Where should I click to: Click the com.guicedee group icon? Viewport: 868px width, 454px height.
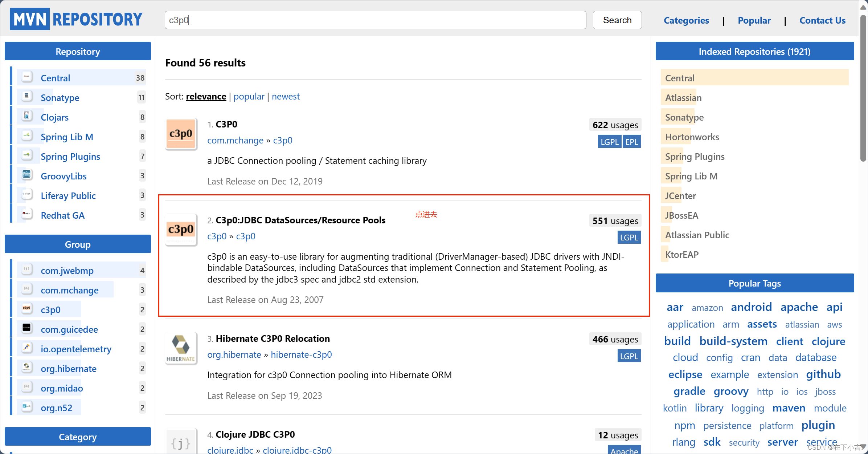pyautogui.click(x=27, y=329)
